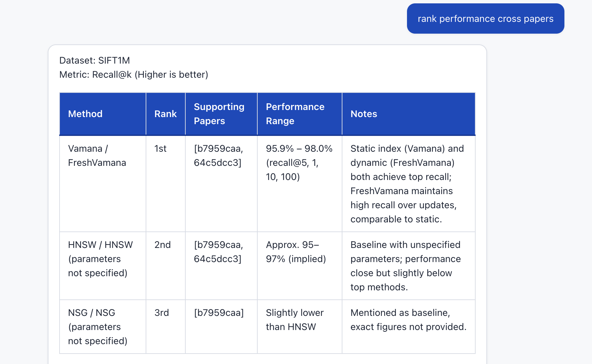Click the 'rank performance cross papers' message bubble
592x364 pixels.
click(x=485, y=19)
